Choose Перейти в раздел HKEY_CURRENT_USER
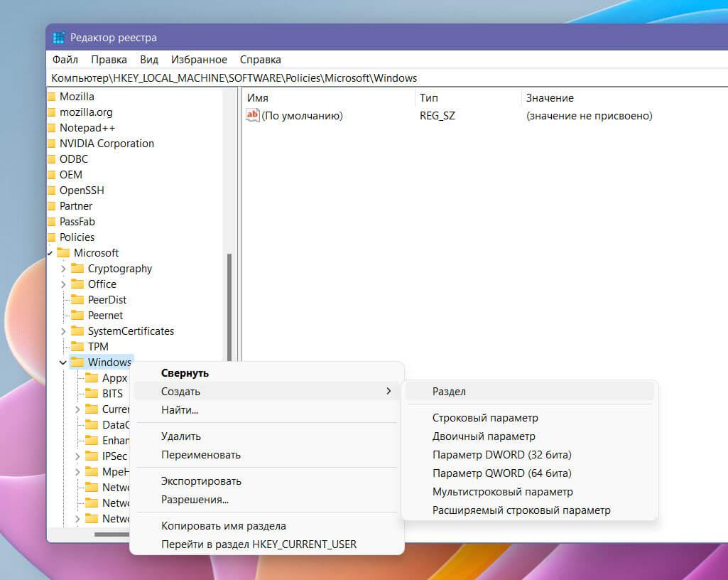The height and width of the screenshot is (580, 728). (267, 544)
